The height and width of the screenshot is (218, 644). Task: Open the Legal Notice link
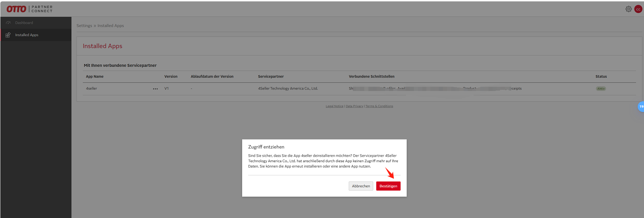coord(334,106)
